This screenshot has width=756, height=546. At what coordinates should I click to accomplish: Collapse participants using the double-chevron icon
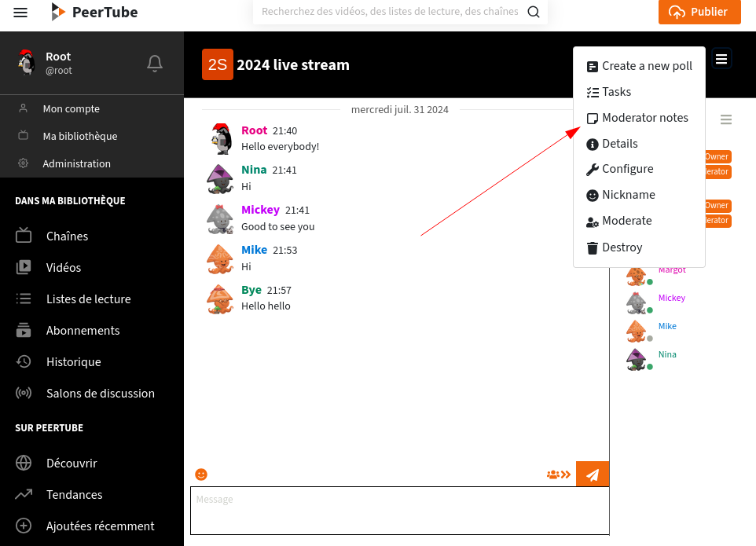coord(559,475)
